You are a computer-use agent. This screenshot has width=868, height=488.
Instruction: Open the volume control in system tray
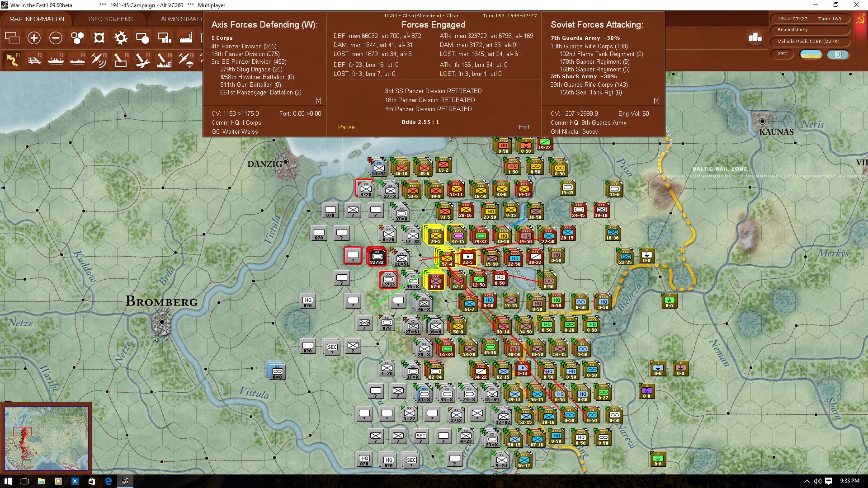817,481
